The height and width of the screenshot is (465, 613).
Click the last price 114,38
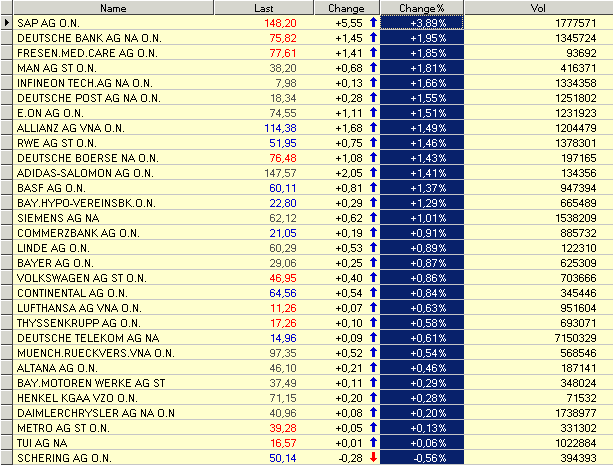(x=280, y=128)
